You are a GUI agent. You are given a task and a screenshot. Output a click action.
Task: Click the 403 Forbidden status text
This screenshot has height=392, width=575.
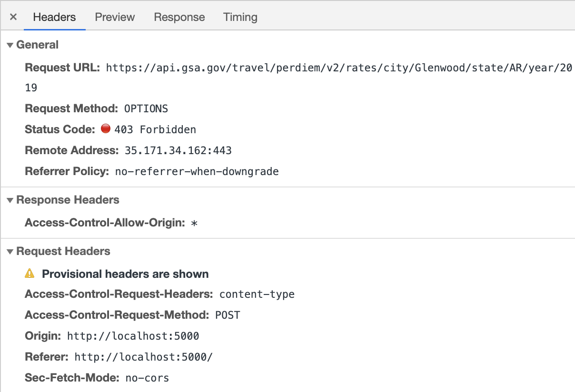tap(155, 129)
